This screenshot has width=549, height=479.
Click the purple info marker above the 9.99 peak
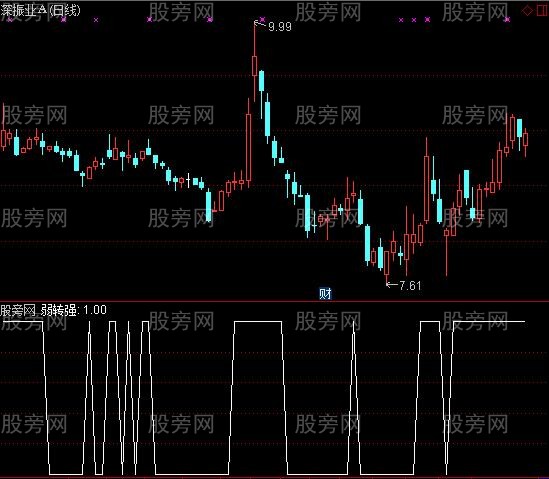click(x=262, y=19)
